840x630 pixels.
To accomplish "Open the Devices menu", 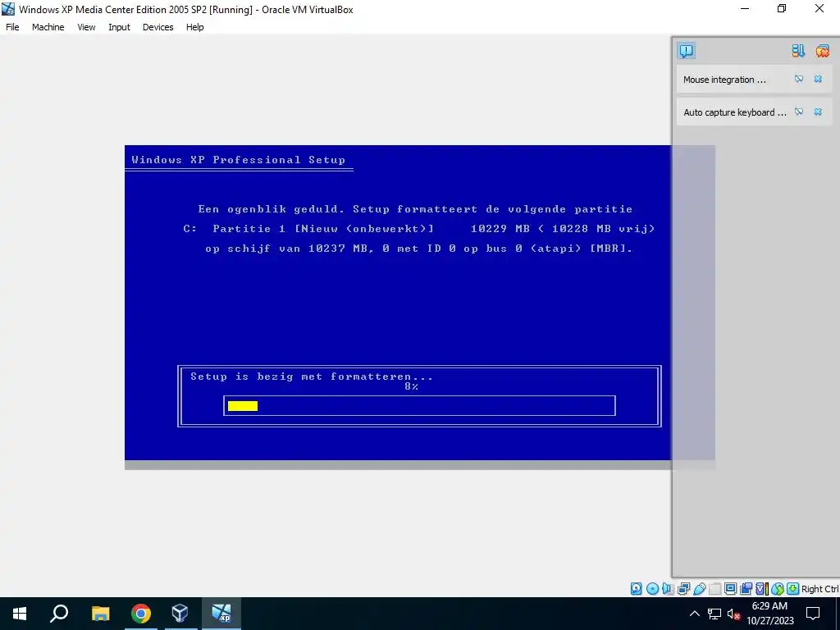I will tap(158, 27).
